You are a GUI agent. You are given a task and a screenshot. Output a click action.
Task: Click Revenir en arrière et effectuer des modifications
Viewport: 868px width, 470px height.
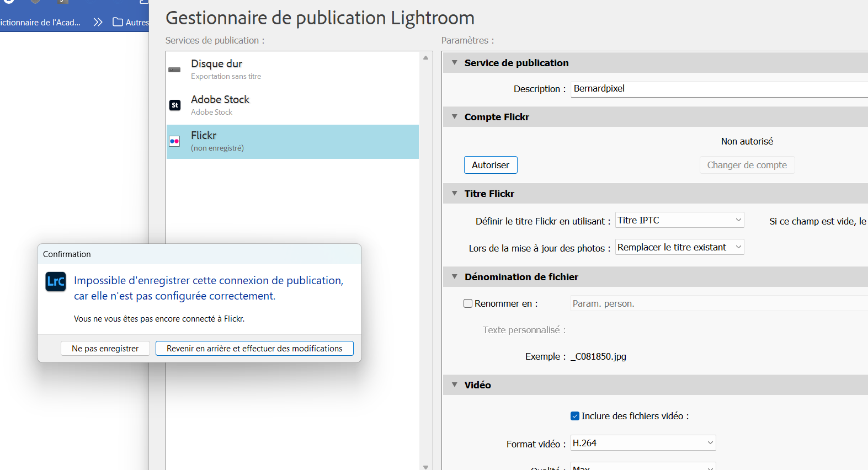tap(254, 349)
